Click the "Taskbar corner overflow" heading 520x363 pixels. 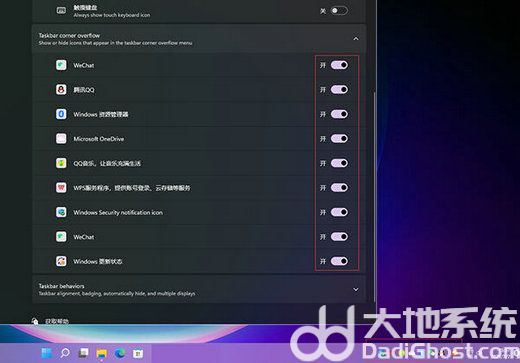(69, 35)
